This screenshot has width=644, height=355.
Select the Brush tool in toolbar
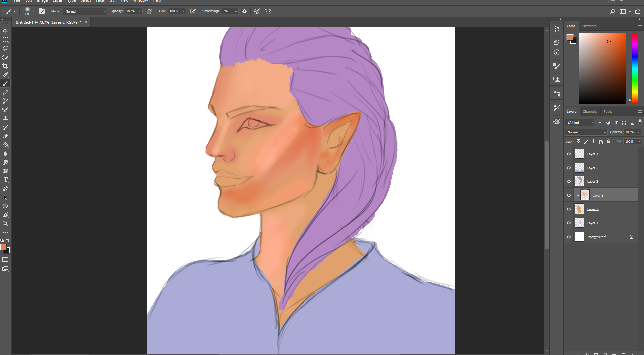(5, 83)
